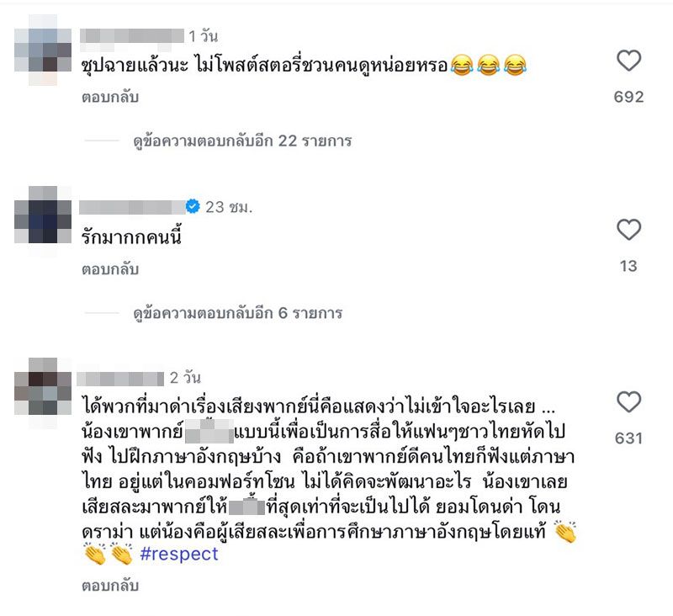This screenshot has width=673, height=616.
Task: Like the long comment tagged #respect
Action: point(628,402)
